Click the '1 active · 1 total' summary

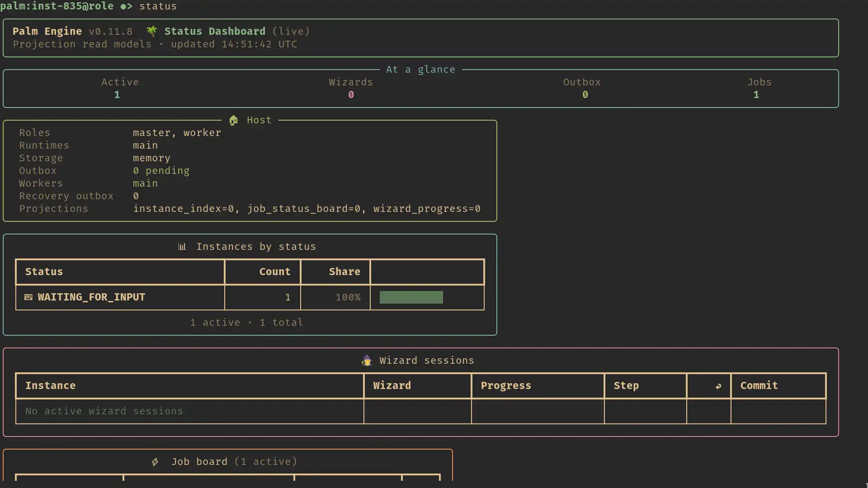[x=247, y=323]
